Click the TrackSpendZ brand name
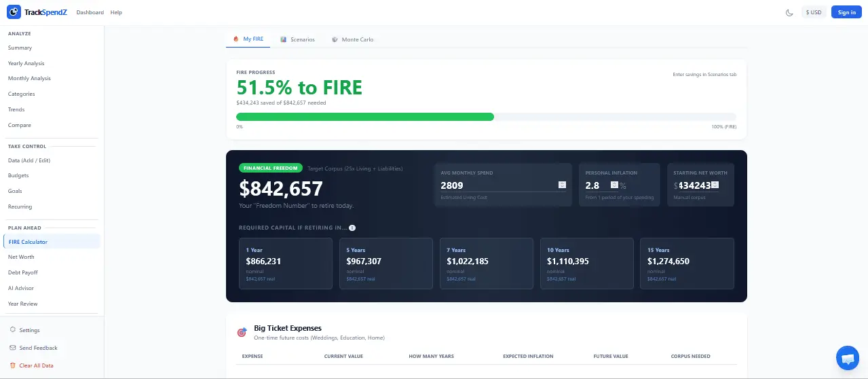 click(x=45, y=12)
